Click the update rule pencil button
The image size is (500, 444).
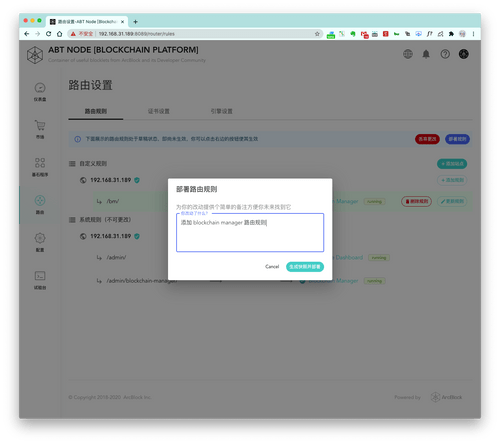click(x=452, y=201)
